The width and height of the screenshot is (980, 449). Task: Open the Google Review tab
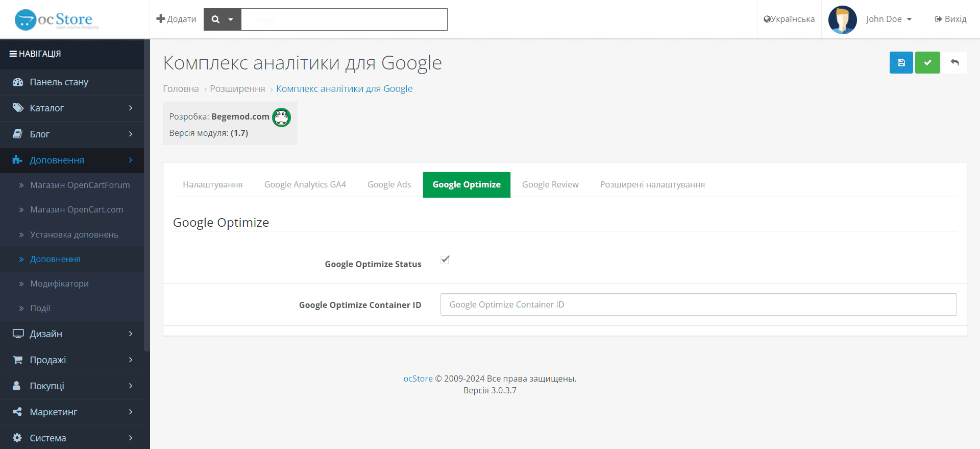(550, 184)
